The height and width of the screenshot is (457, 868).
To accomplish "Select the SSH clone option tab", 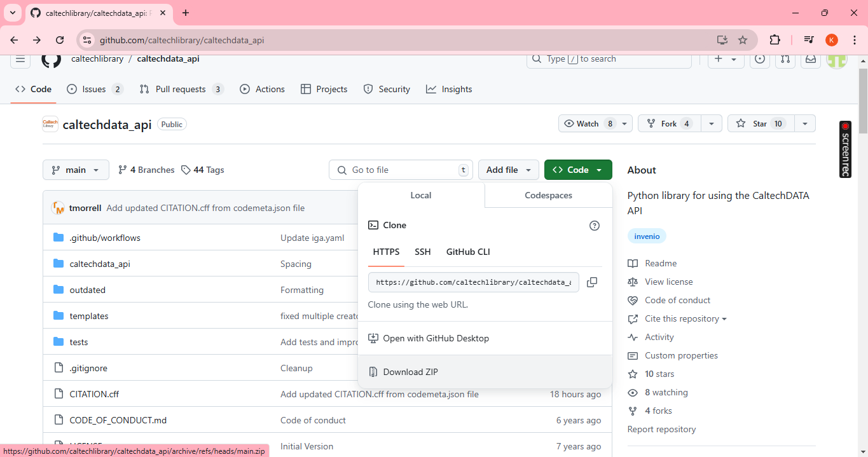I will coord(423,252).
